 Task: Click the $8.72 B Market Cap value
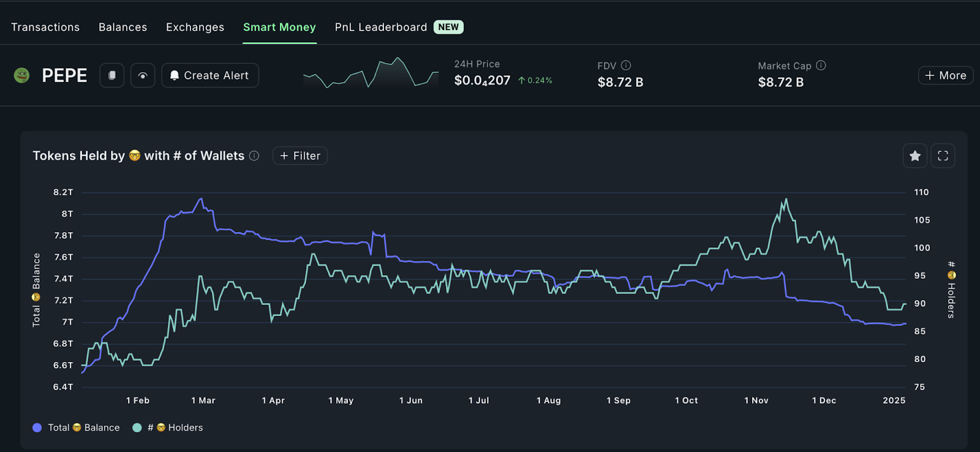781,82
